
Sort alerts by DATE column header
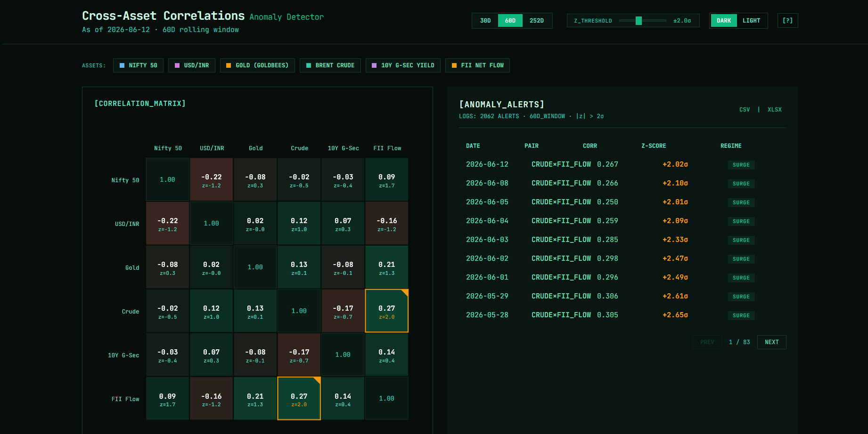tap(473, 146)
